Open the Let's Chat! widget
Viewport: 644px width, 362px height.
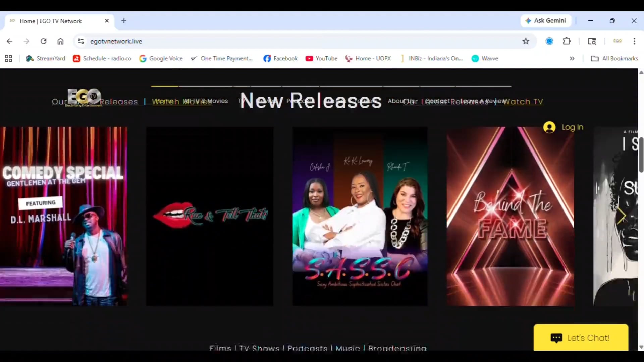pos(581,338)
